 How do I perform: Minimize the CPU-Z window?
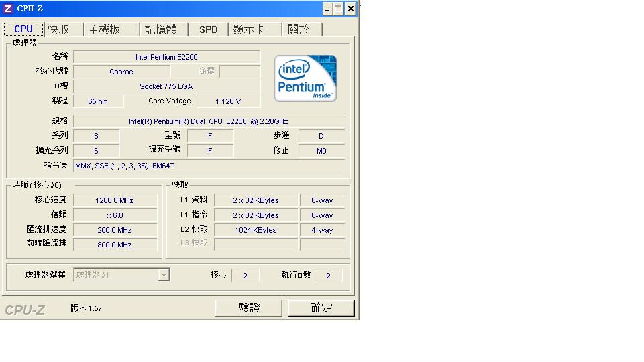pyautogui.click(x=327, y=9)
